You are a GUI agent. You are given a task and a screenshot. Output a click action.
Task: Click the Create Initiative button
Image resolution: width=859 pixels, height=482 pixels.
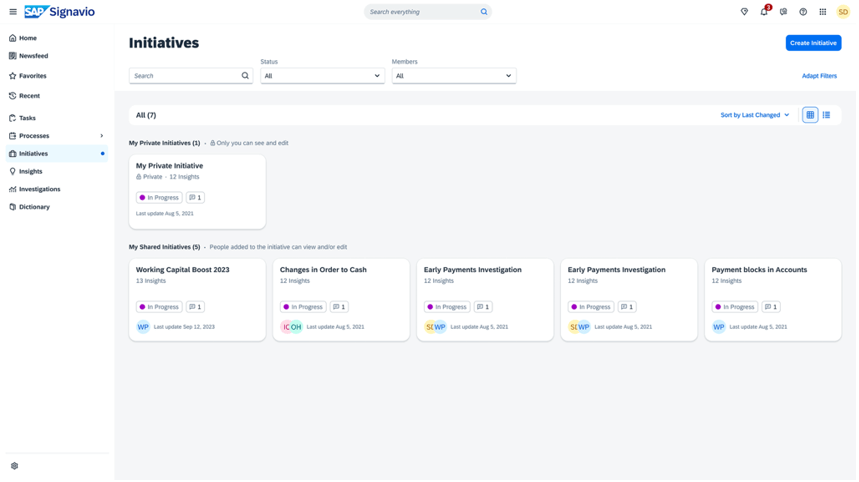point(813,43)
